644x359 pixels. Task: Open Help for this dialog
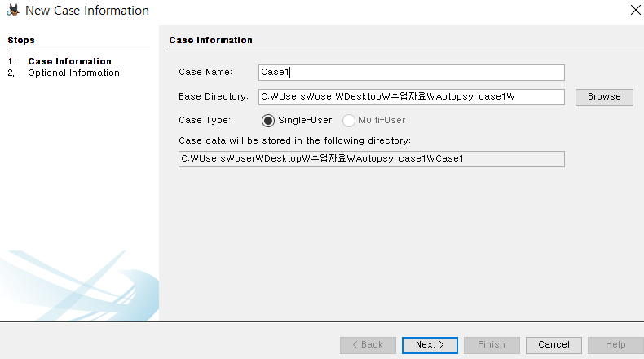click(x=615, y=345)
